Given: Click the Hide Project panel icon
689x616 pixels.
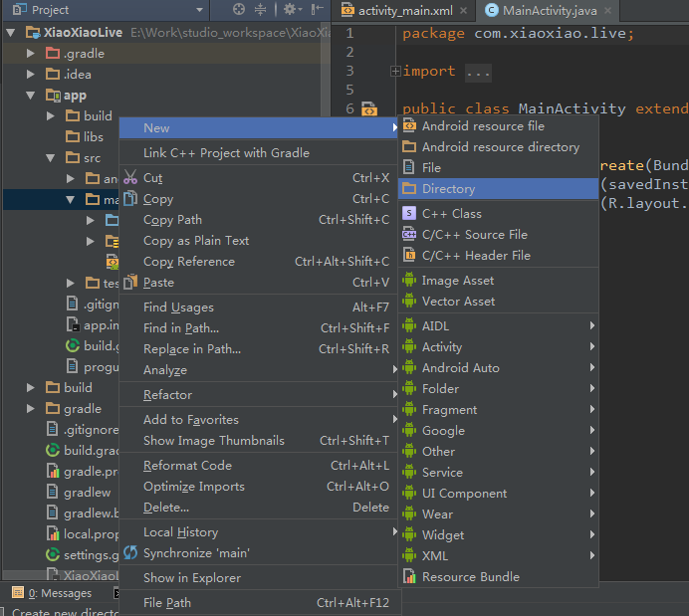Looking at the screenshot, I should [x=318, y=9].
